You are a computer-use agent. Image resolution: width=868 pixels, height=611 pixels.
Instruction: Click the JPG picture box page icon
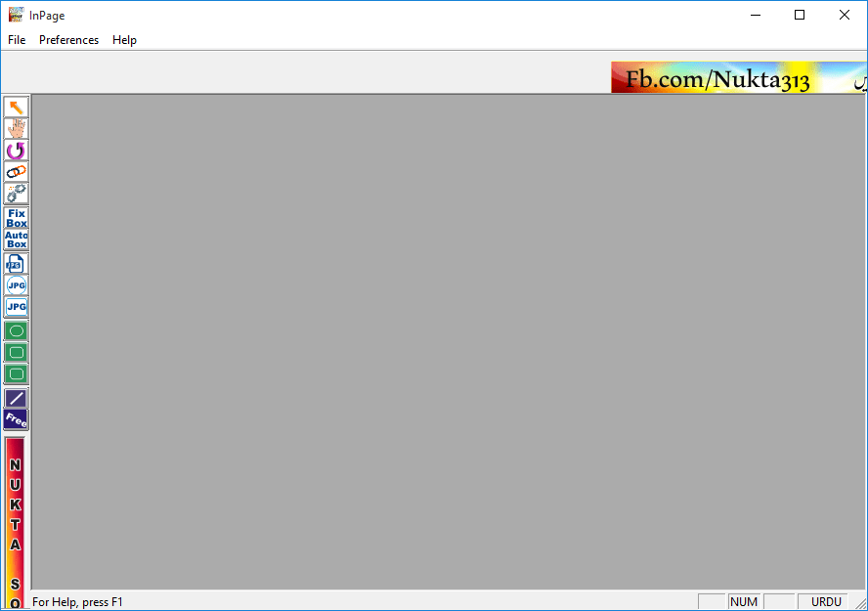[17, 263]
